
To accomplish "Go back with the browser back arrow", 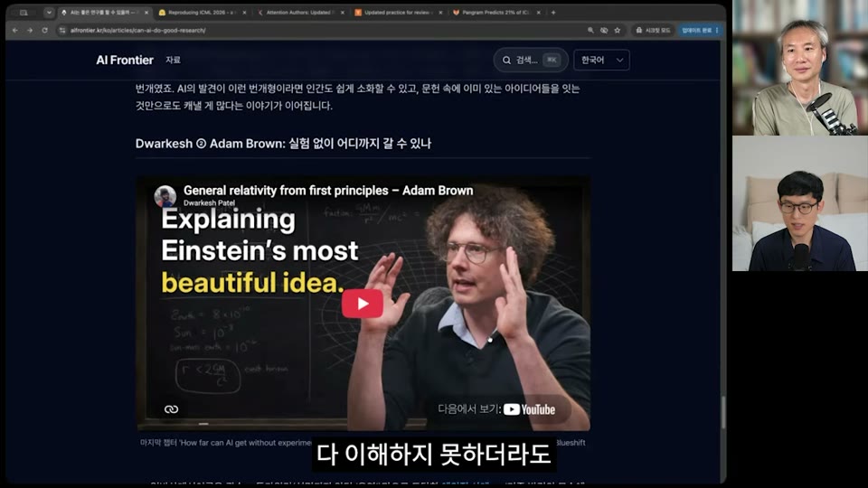I will tap(15, 31).
